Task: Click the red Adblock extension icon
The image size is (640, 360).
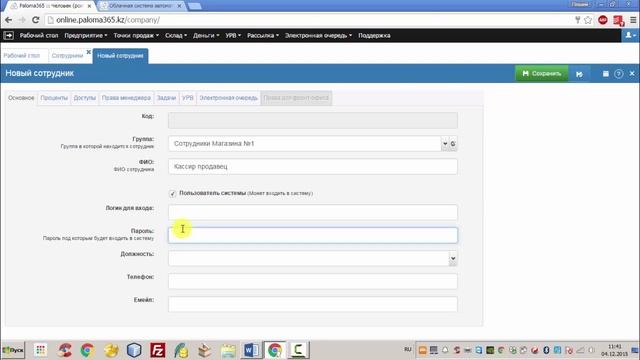Action: click(x=603, y=20)
